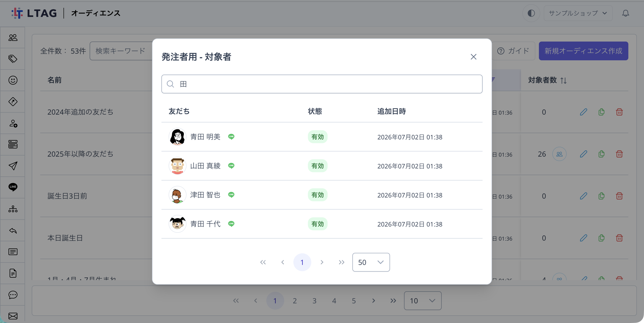Open the modal's 50 per-page dropdown
This screenshot has width=644, height=323.
click(371, 262)
